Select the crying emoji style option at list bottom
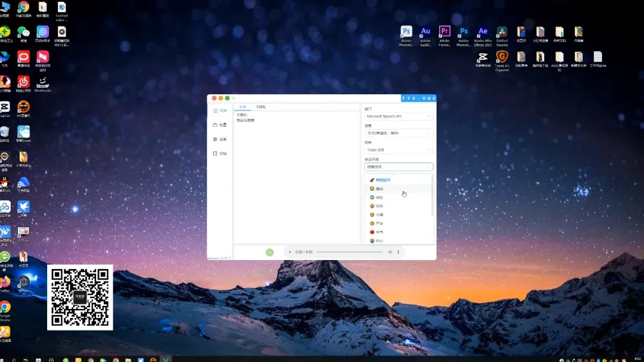The width and height of the screenshot is (644, 362). point(398,240)
